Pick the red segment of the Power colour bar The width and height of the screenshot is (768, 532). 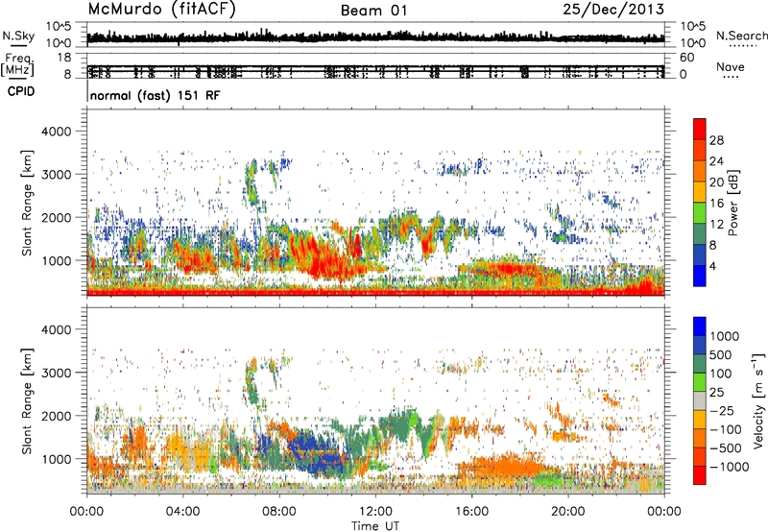(700, 130)
